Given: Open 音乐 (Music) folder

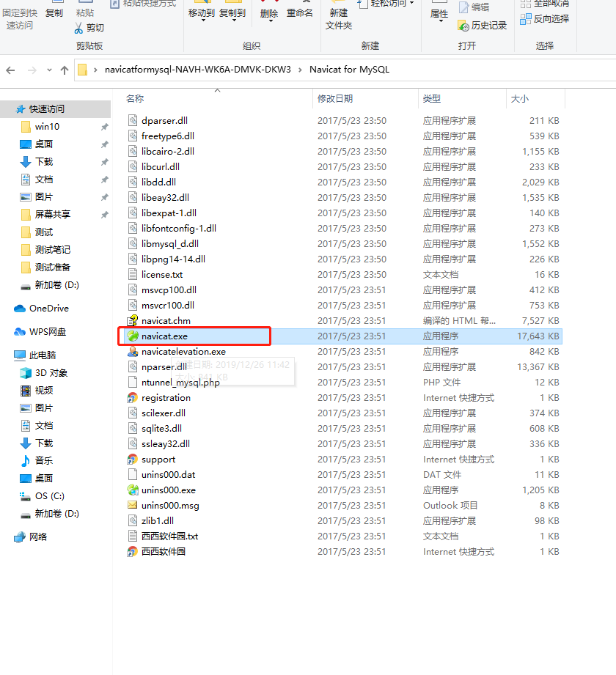Looking at the screenshot, I should (x=37, y=460).
